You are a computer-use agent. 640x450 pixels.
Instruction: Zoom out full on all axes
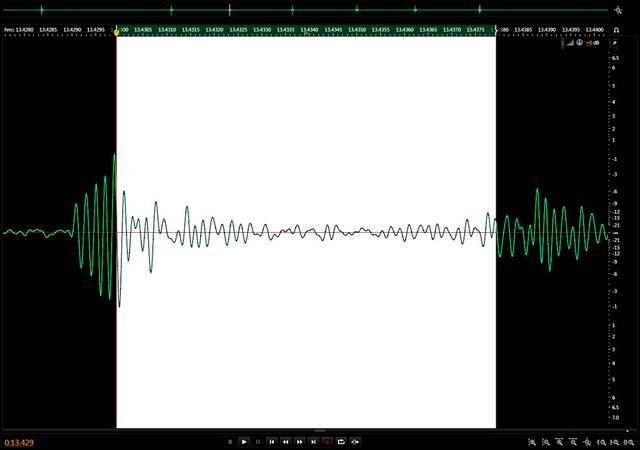[587, 442]
